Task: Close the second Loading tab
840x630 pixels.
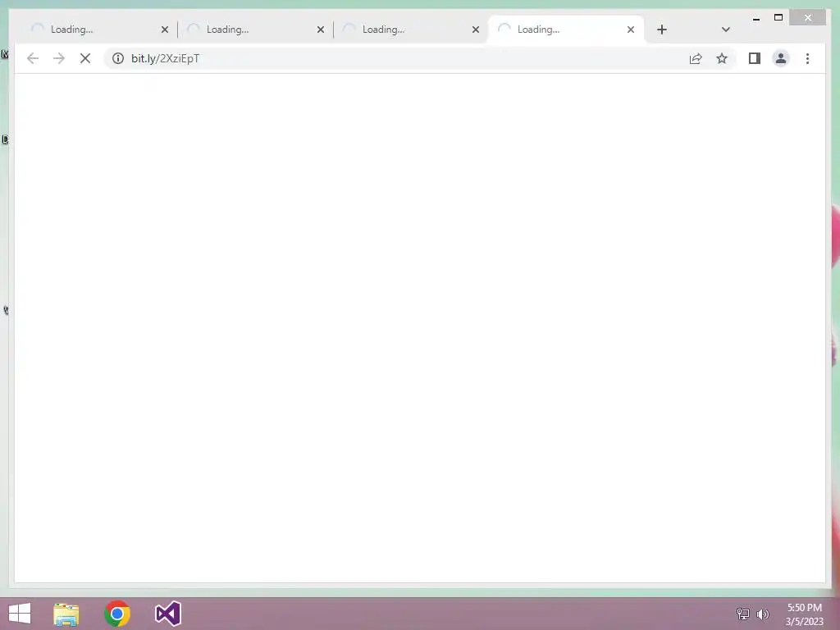Action: 321,30
